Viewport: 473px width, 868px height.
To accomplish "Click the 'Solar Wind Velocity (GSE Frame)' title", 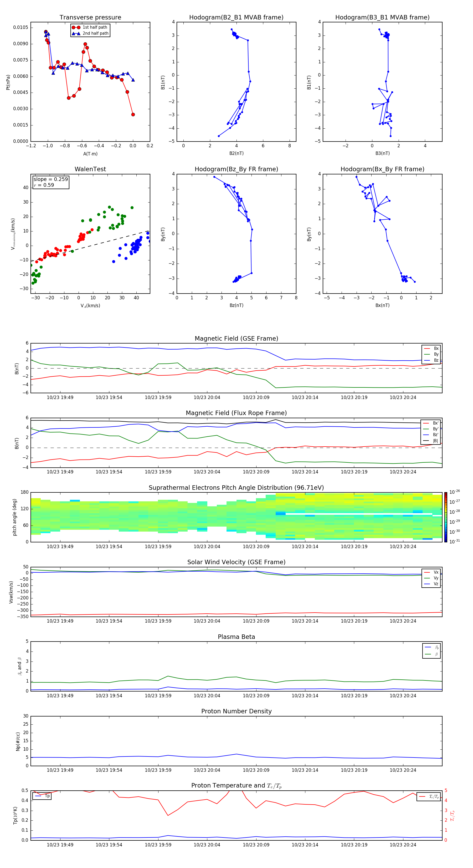I will point(236,562).
